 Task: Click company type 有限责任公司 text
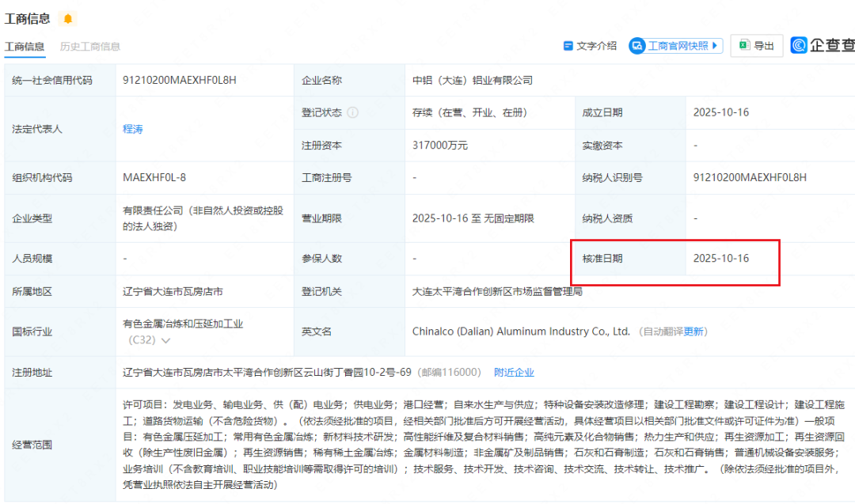tap(203, 218)
